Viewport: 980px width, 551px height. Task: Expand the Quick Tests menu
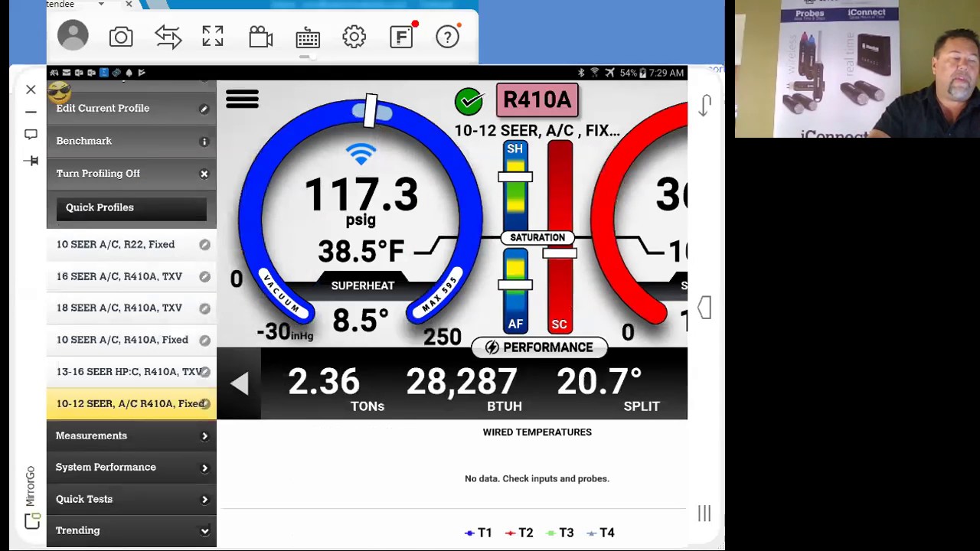132,499
